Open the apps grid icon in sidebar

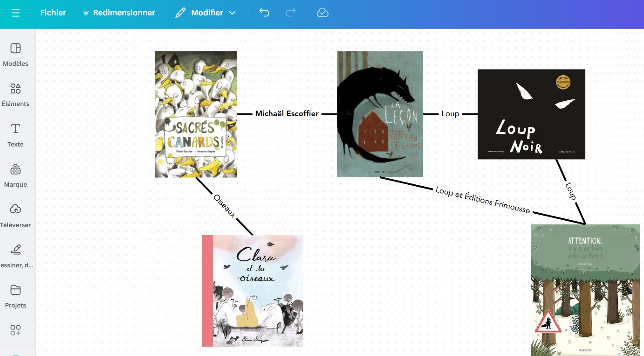tap(15, 331)
